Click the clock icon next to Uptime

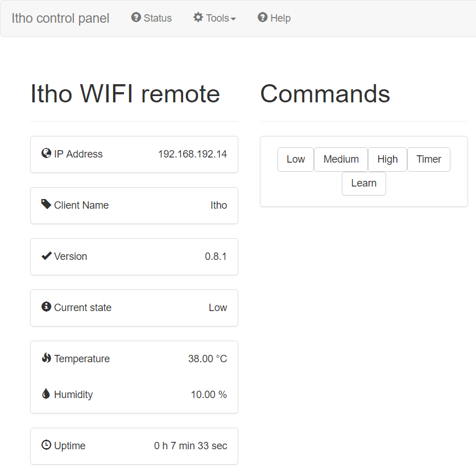click(x=47, y=445)
